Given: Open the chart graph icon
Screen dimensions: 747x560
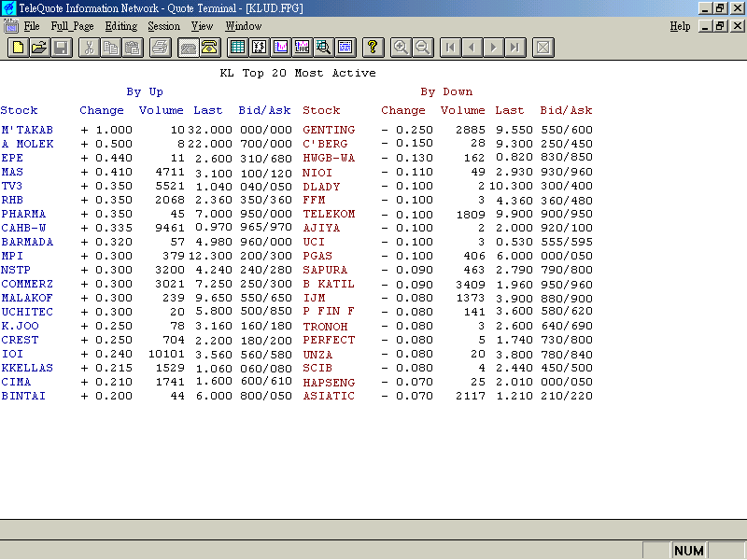Looking at the screenshot, I should coord(281,48).
